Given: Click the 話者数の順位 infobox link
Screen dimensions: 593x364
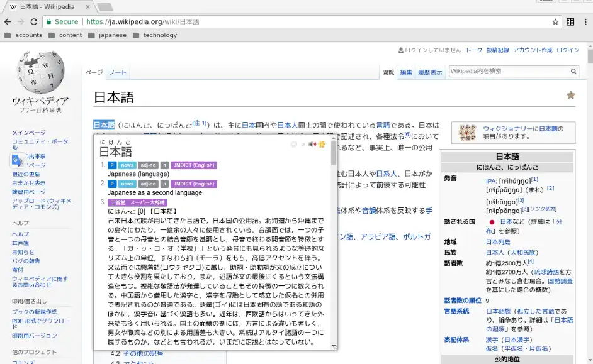Looking at the screenshot, I should click(463, 301).
